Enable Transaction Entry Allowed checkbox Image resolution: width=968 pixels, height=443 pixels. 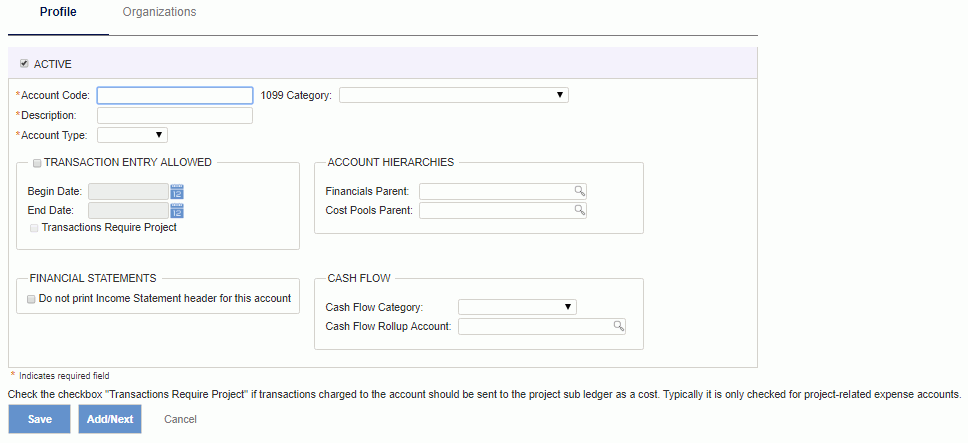tap(37, 163)
